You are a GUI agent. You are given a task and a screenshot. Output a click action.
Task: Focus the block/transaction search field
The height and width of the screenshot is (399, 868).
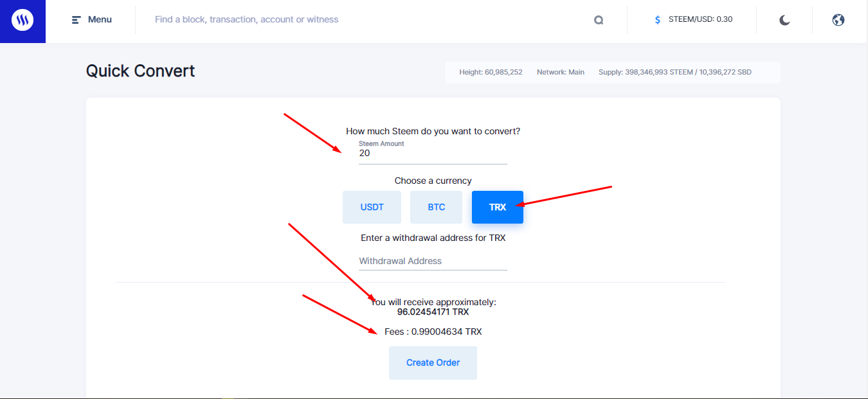[x=366, y=20]
